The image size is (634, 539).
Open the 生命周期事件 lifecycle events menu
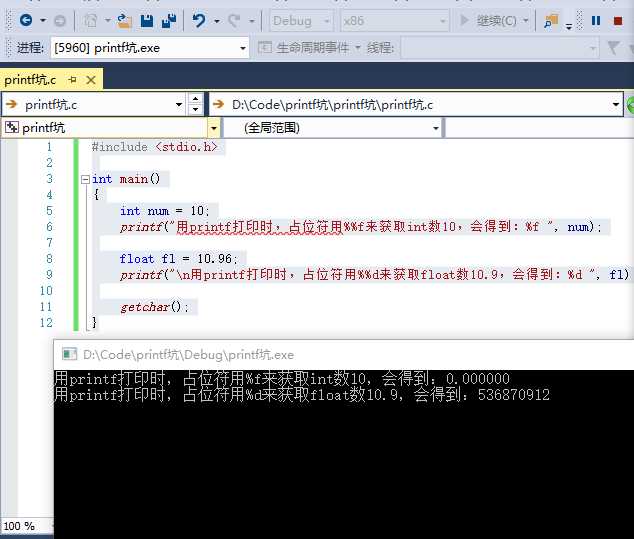[309, 48]
